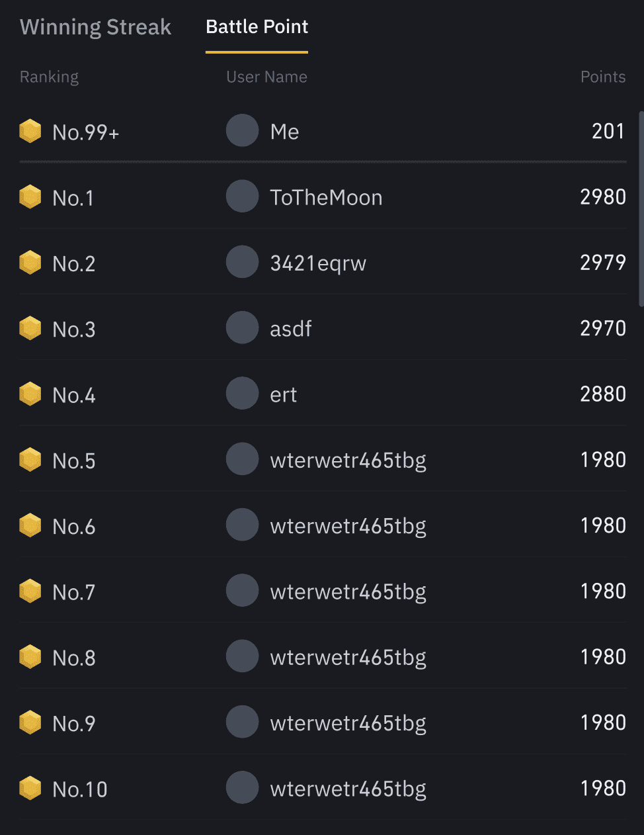Open the avatar next to 3421eqrw
Image resolution: width=644 pixels, height=835 pixels.
tap(242, 262)
